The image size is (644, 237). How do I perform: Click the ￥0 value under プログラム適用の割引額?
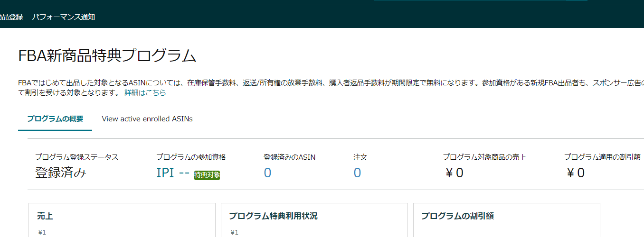[x=575, y=173]
